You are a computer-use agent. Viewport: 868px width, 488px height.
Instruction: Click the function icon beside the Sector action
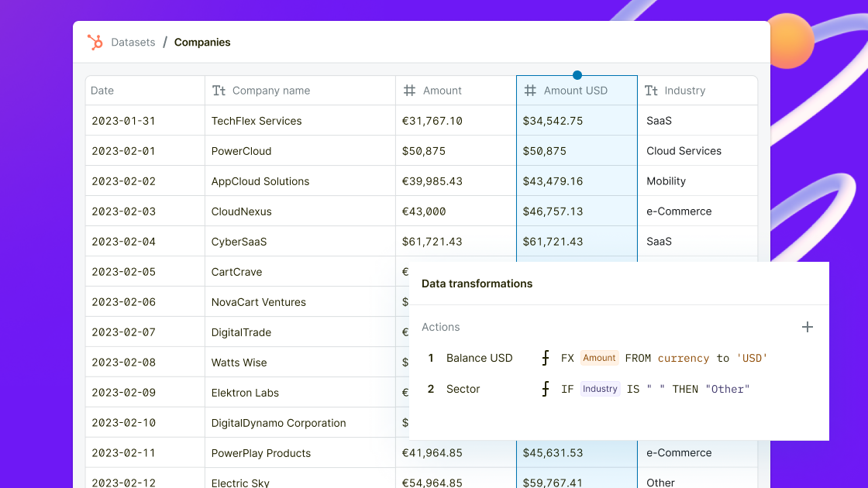[x=545, y=389]
